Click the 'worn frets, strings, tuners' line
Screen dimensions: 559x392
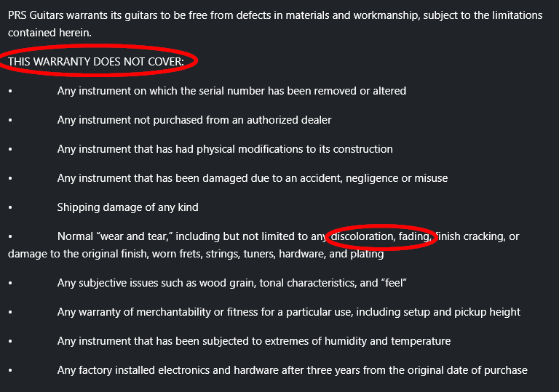click(196, 254)
